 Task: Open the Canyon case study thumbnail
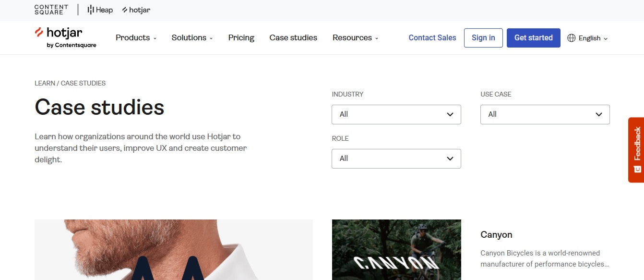pos(396,250)
